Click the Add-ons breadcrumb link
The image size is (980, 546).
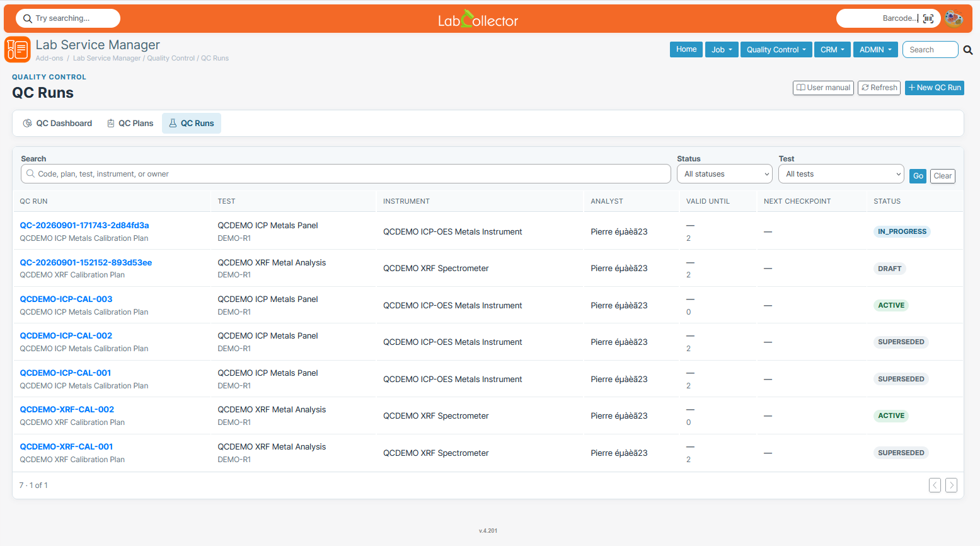[x=49, y=58]
